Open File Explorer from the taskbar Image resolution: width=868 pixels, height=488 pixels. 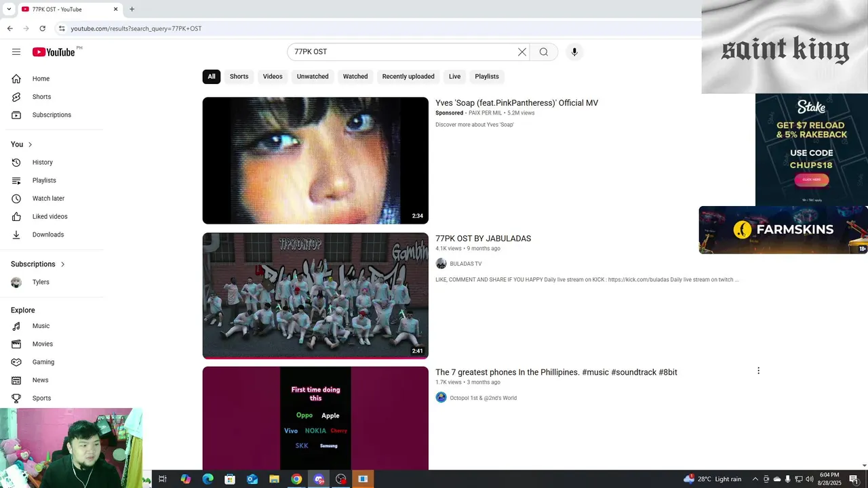274,479
